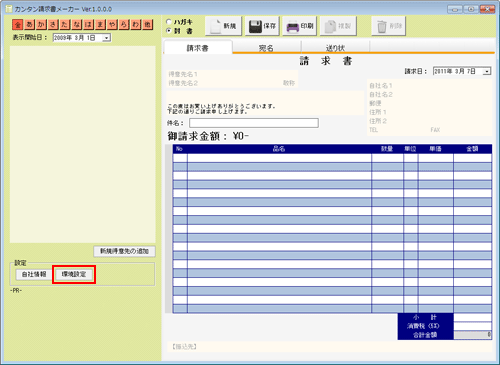The height and width of the screenshot is (365, 500).
Task: Click the 新規 (new document) toolbar icon
Action: 223,26
